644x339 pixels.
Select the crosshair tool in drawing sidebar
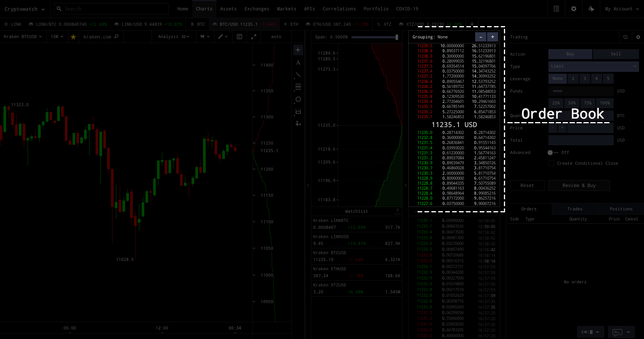click(298, 50)
